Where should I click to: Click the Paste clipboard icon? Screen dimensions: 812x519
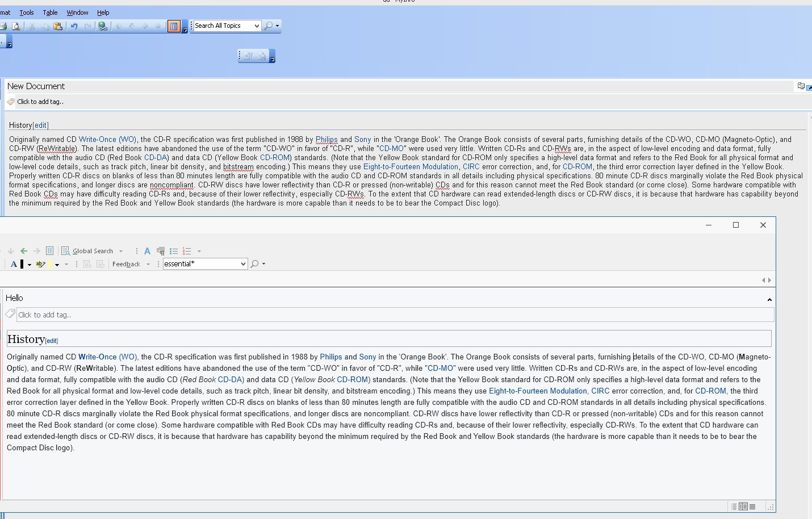pos(58,26)
